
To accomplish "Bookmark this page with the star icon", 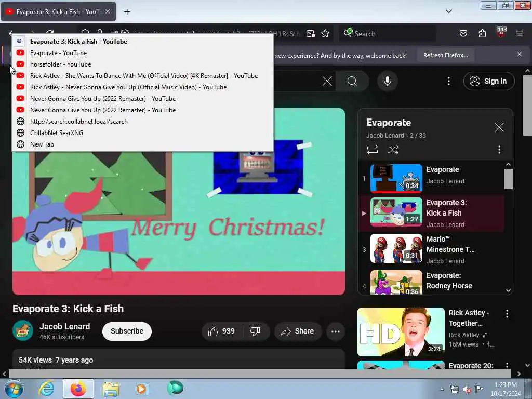I will click(325, 34).
